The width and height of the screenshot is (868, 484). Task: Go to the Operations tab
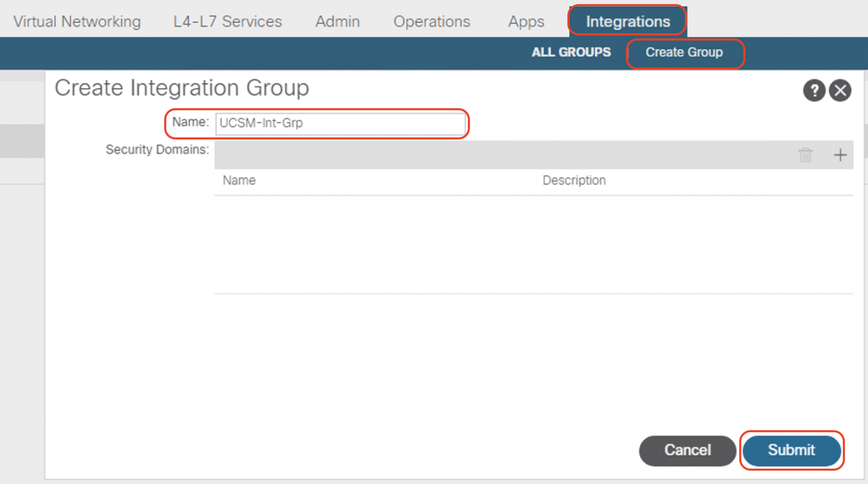[x=432, y=21]
